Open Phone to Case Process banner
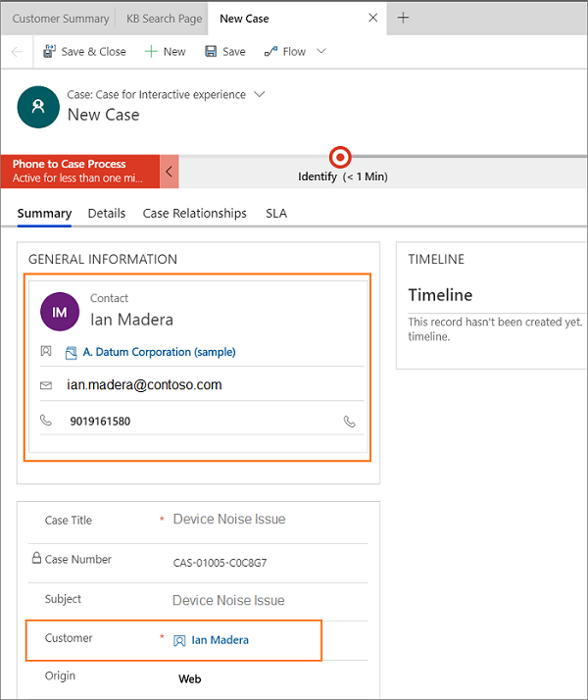 click(79, 172)
